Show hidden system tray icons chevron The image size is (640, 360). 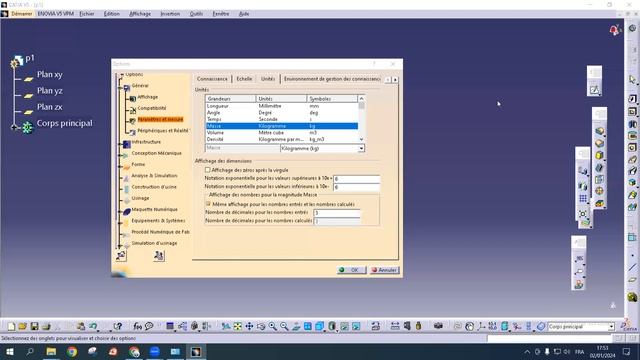527,351
